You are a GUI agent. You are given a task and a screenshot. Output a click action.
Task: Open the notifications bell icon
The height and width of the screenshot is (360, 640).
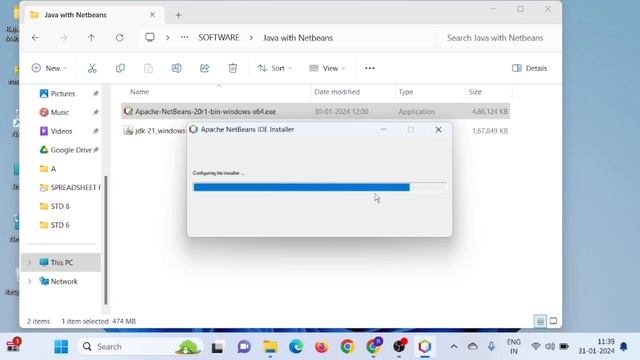[x=624, y=347]
